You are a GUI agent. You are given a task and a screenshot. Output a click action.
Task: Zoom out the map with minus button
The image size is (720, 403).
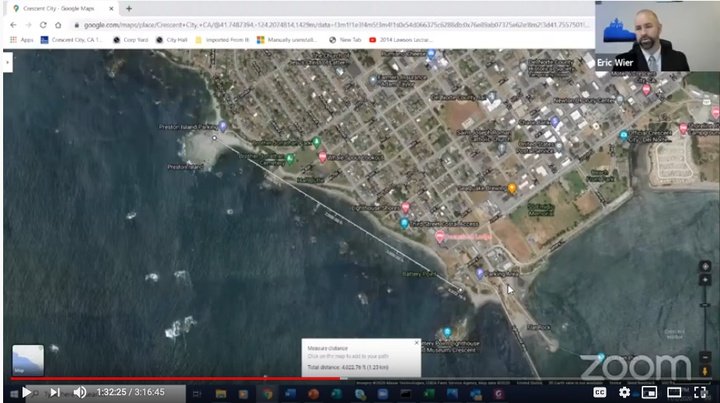point(705,357)
